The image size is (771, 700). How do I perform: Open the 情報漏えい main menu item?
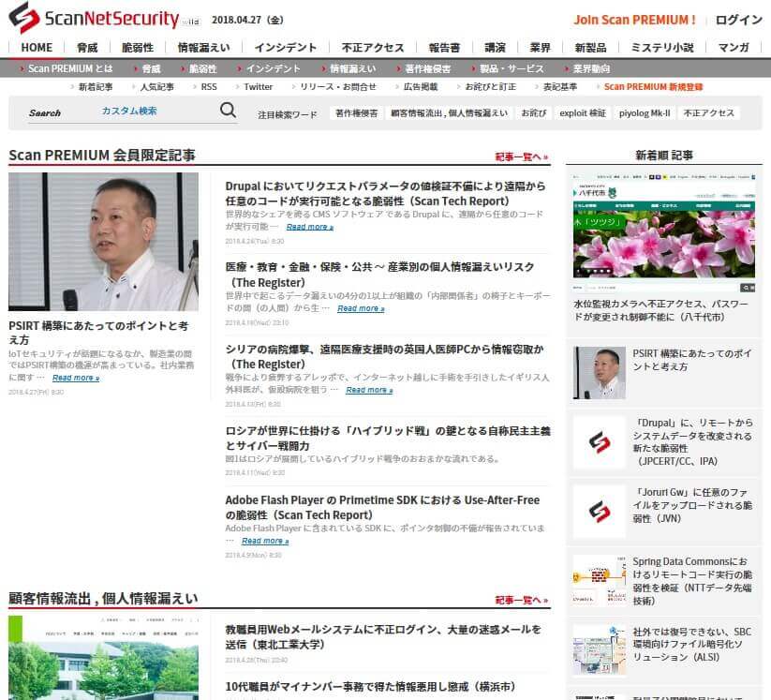click(x=203, y=47)
